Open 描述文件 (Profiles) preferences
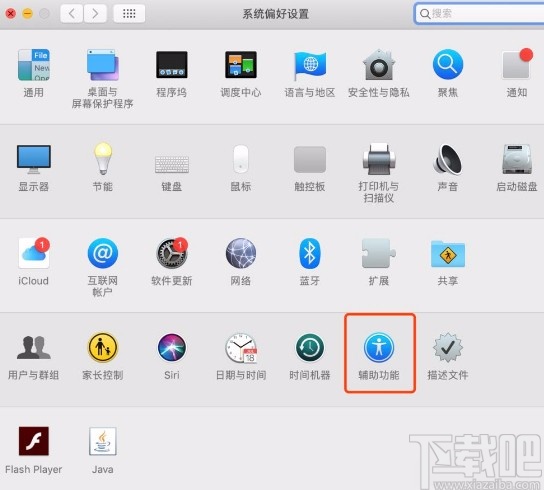Viewport: 544px width, 490px height. (x=448, y=347)
